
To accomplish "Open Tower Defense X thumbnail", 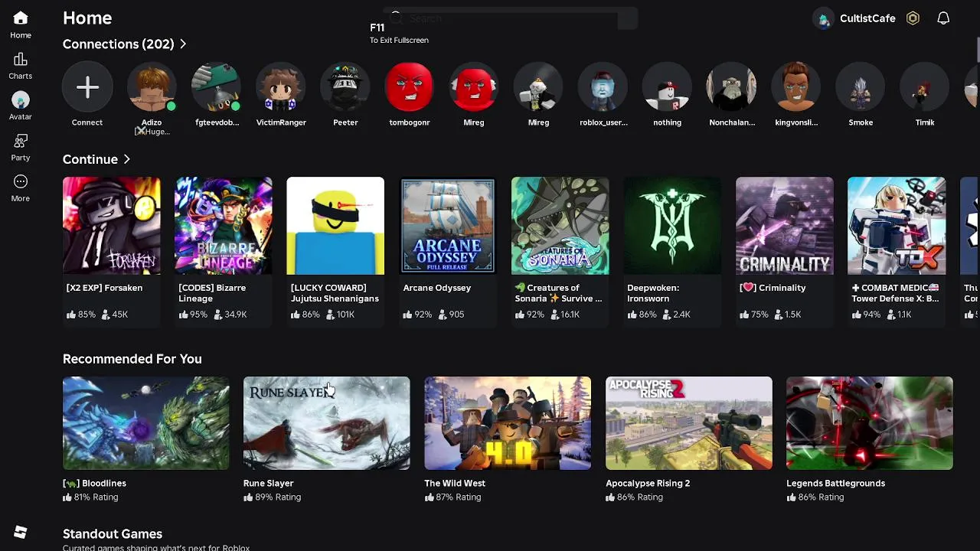I will coord(897,226).
